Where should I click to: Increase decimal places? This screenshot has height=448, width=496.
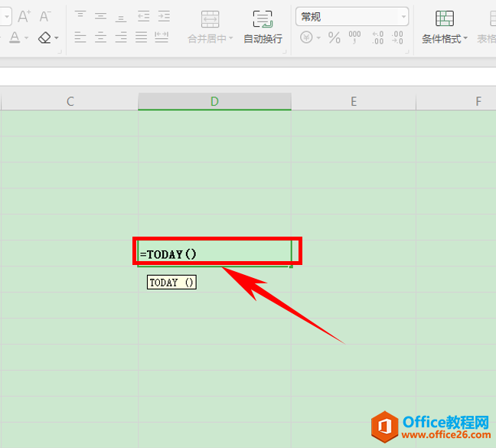click(x=377, y=38)
